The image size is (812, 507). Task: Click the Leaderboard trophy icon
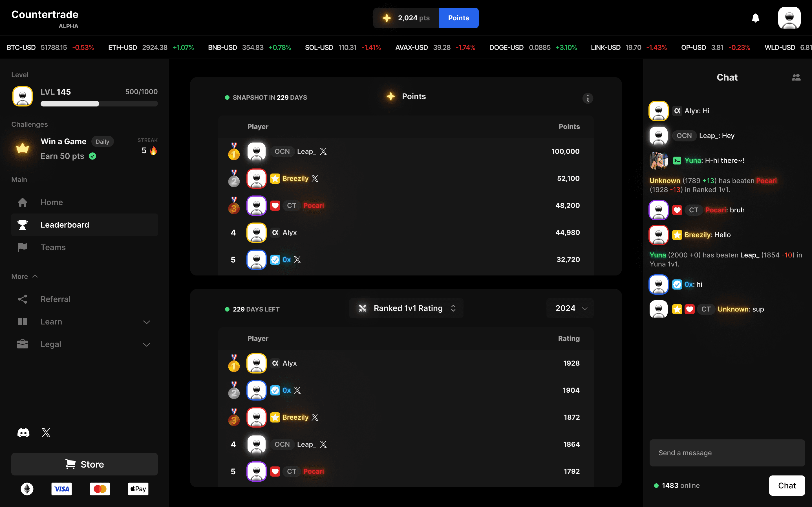[x=22, y=224]
